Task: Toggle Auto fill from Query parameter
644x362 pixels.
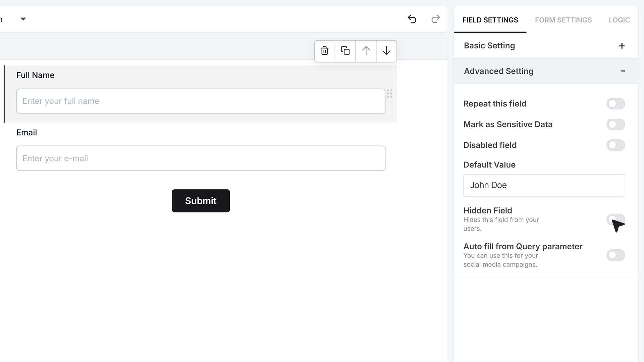Action: (615, 255)
